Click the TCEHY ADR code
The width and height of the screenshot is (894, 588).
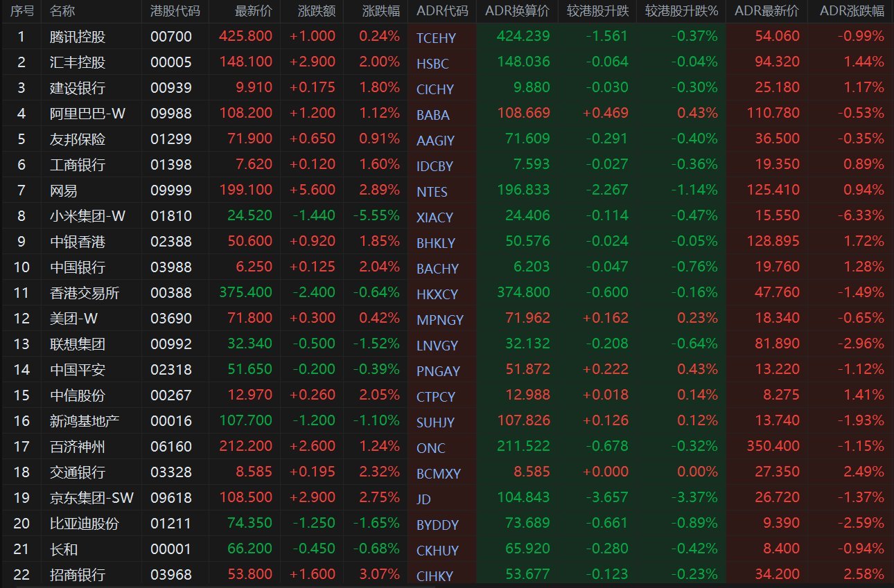(436, 38)
